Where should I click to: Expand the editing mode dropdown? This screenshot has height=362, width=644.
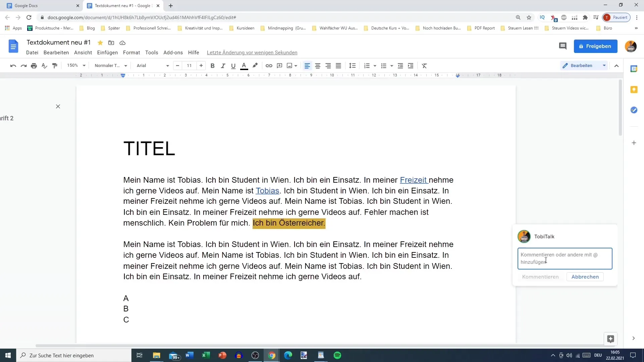pos(604,65)
